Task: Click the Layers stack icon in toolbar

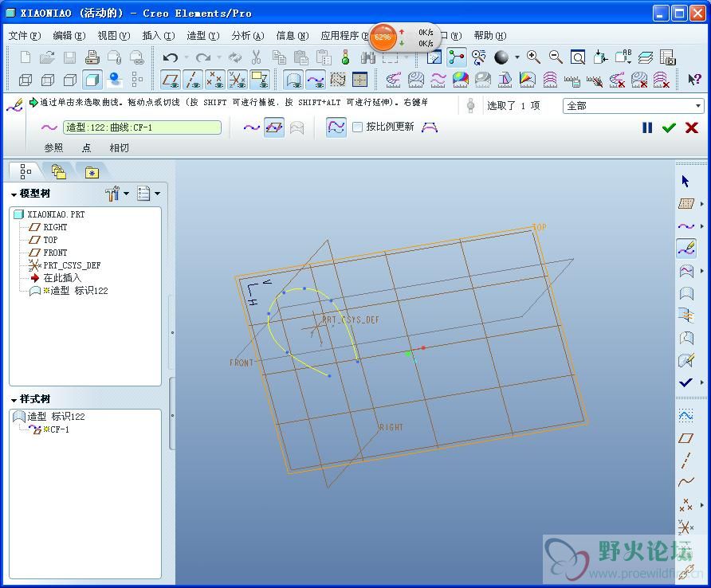Action: pos(646,57)
